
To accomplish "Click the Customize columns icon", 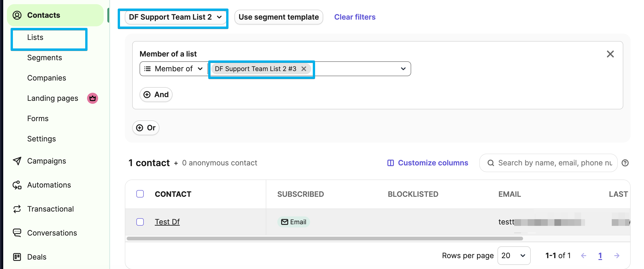I will click(x=390, y=163).
